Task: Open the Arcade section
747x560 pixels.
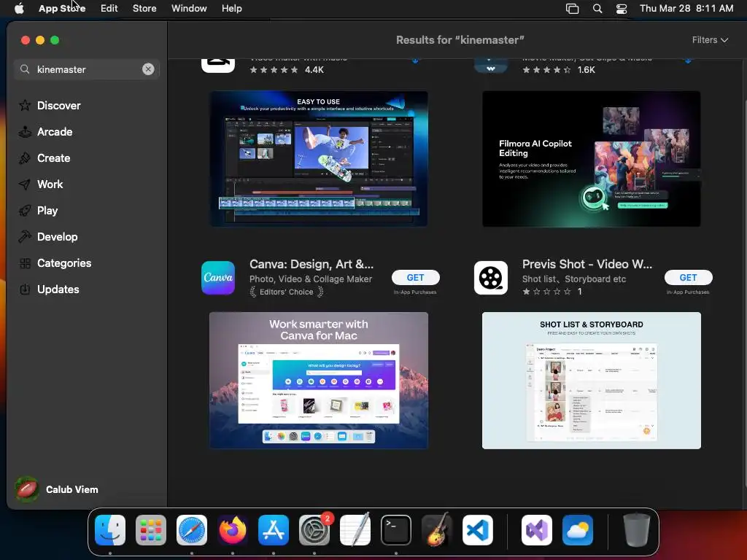Action: point(46,131)
